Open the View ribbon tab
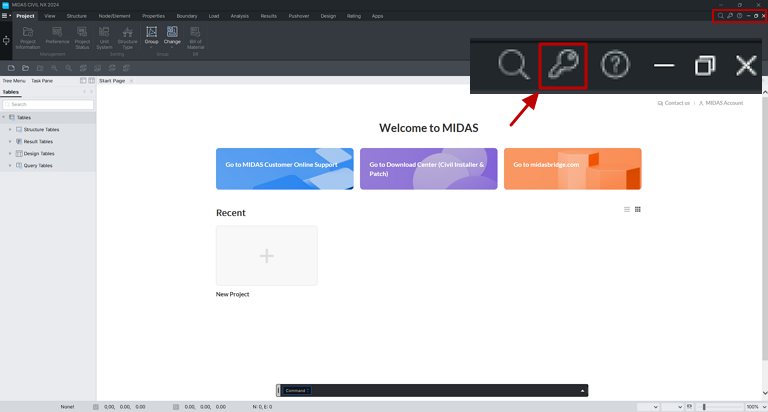The width and height of the screenshot is (768, 412). (49, 16)
